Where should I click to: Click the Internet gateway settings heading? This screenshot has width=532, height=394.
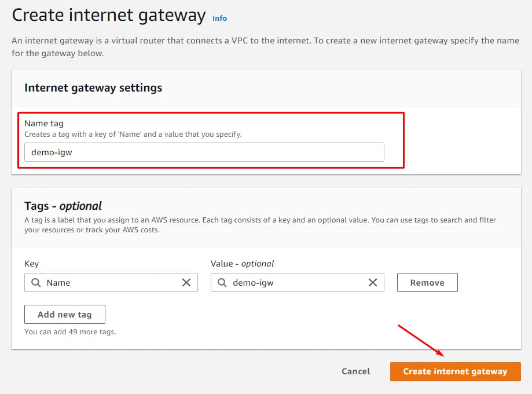tap(93, 87)
